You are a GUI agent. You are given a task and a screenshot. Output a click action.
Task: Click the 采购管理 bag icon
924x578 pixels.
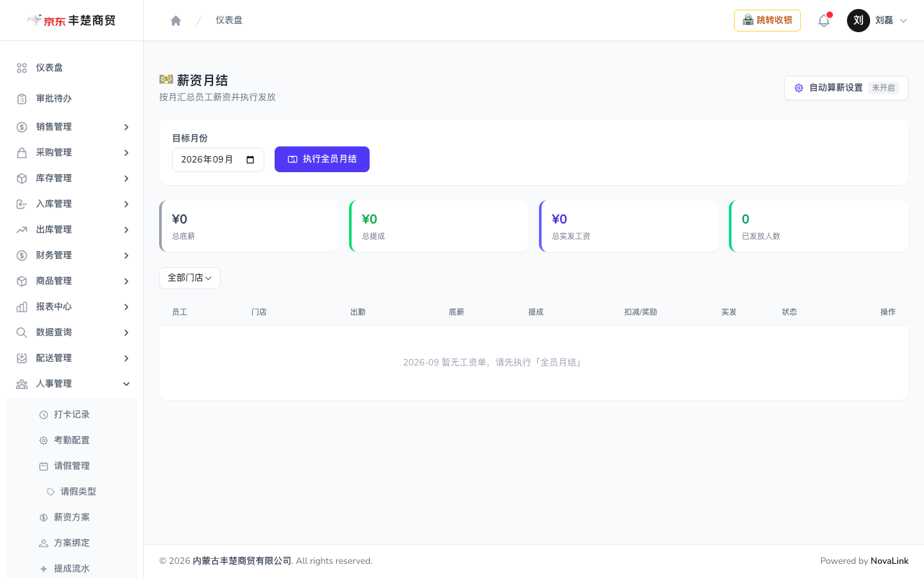[22, 153]
